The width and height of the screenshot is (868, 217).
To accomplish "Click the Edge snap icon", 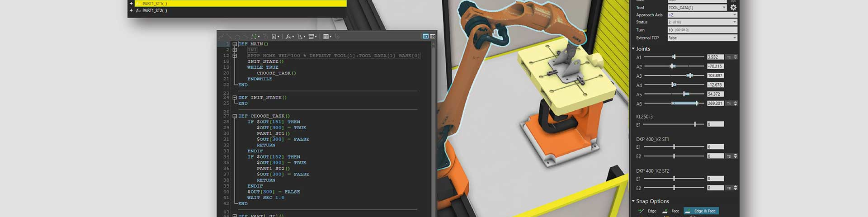I will click(x=641, y=211).
